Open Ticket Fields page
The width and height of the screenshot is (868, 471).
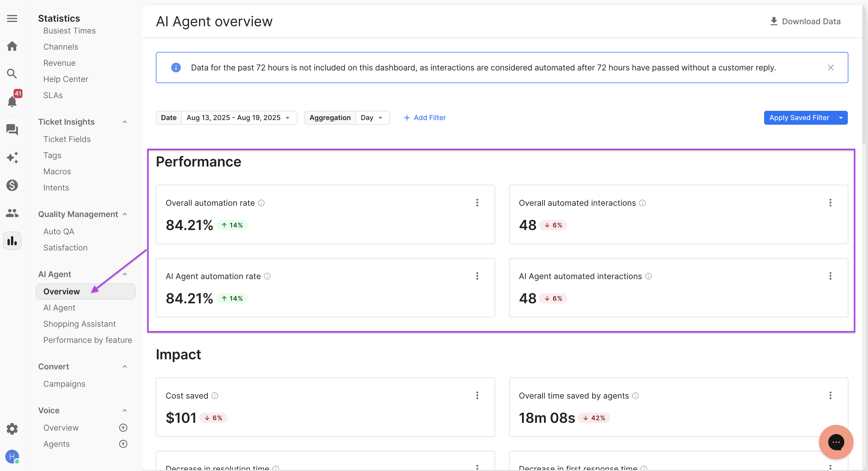point(67,139)
